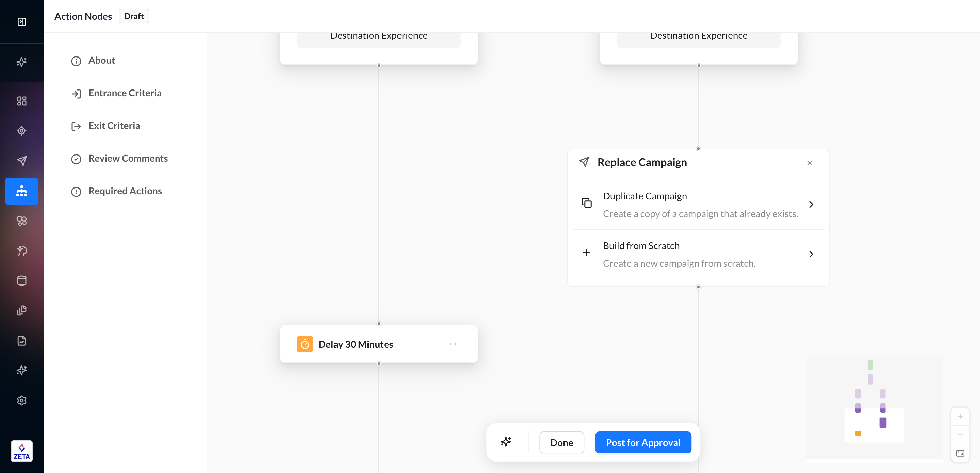Viewport: 980px width, 473px height.
Task: Expand Build from Scratch option chevron
Action: click(x=811, y=254)
